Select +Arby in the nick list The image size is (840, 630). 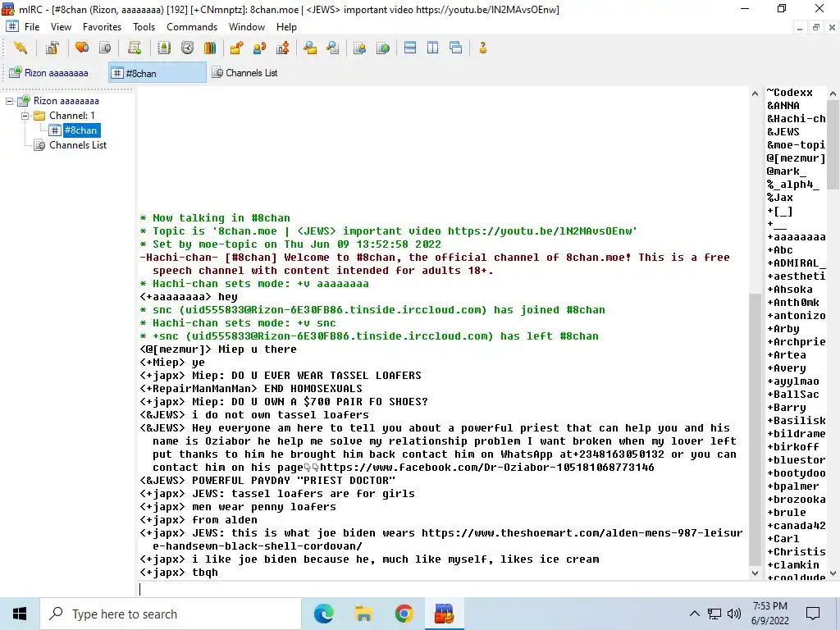783,329
